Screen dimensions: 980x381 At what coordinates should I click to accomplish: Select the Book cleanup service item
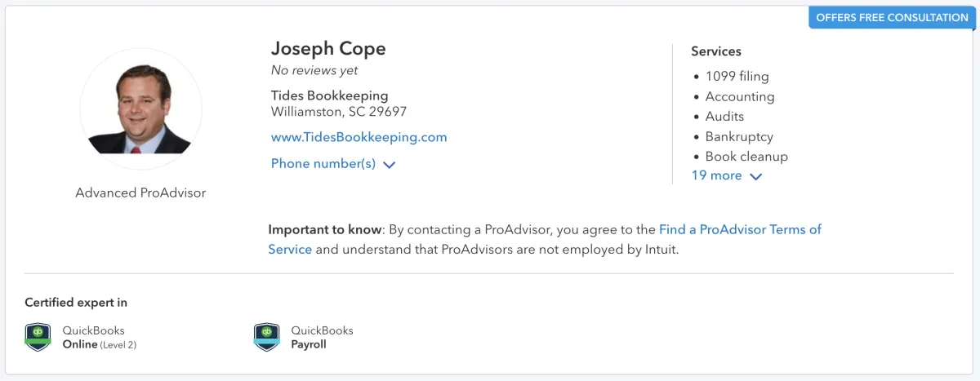click(746, 156)
